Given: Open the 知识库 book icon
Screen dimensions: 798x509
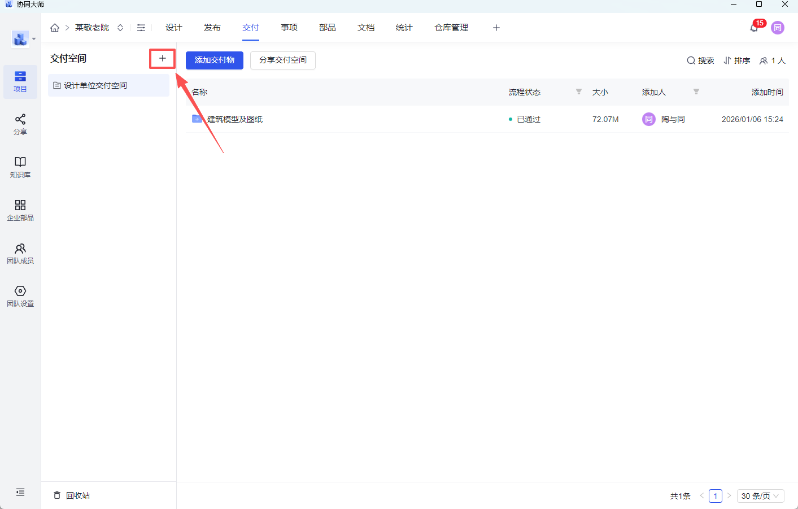Looking at the screenshot, I should coord(20,166).
